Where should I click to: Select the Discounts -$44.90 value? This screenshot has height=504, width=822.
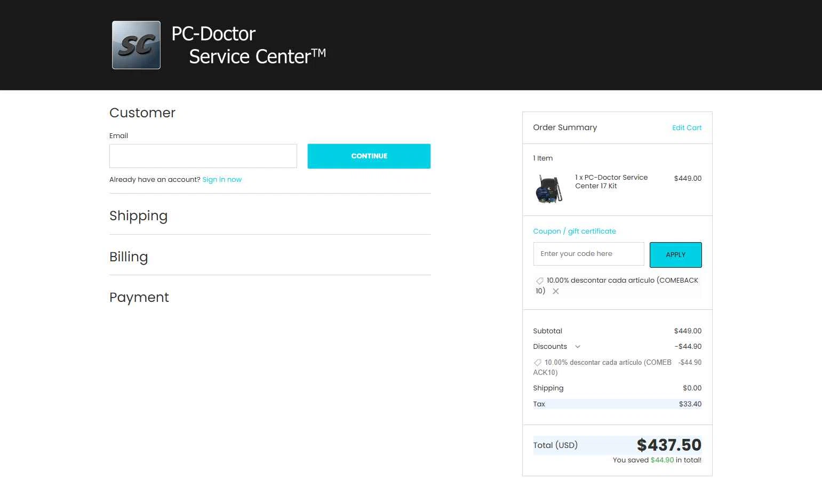(x=688, y=346)
